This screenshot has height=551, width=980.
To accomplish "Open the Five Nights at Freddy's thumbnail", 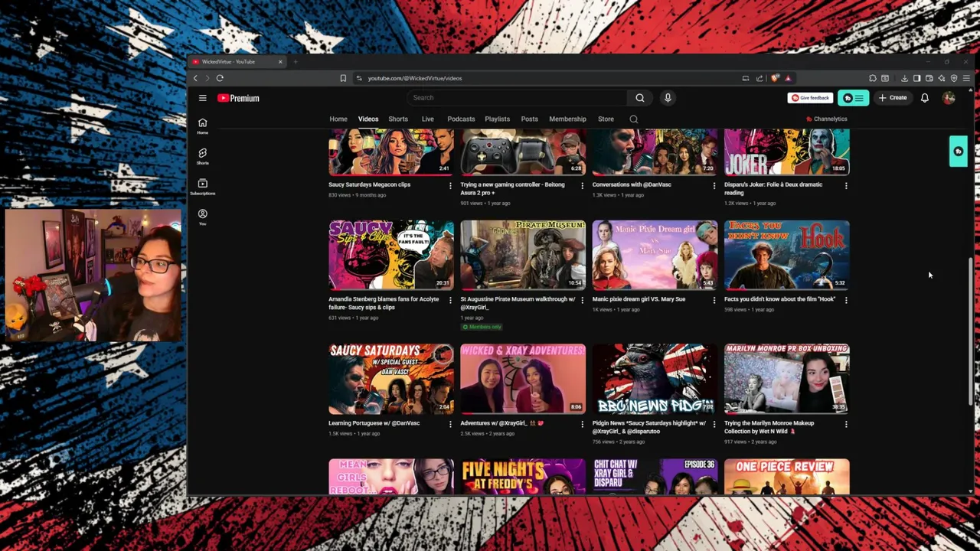I will point(523,477).
